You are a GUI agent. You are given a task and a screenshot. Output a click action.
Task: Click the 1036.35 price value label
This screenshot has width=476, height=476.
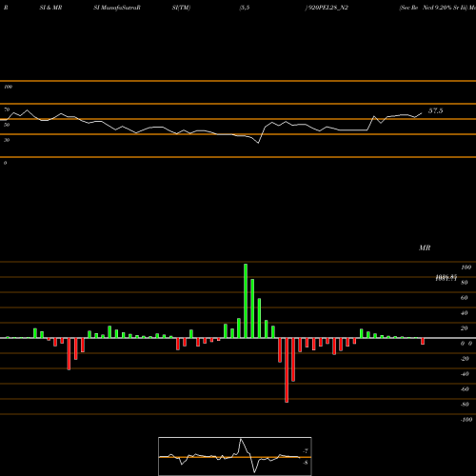(x=446, y=277)
